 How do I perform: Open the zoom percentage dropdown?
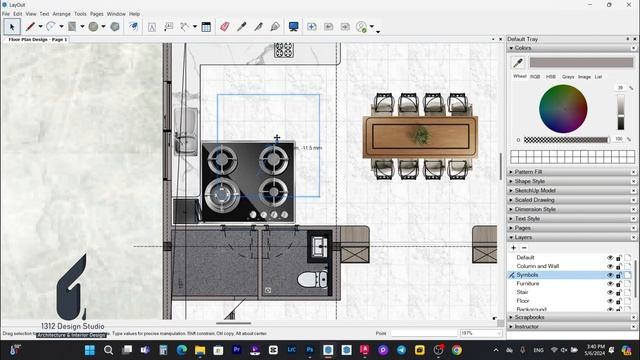[x=499, y=333]
